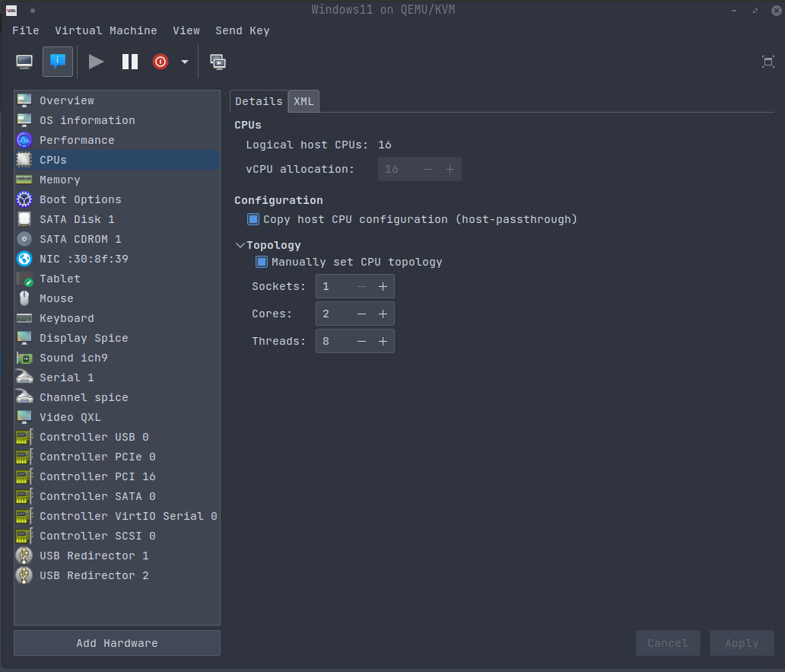Toggle Copy host CPU configuration checkbox

click(254, 219)
